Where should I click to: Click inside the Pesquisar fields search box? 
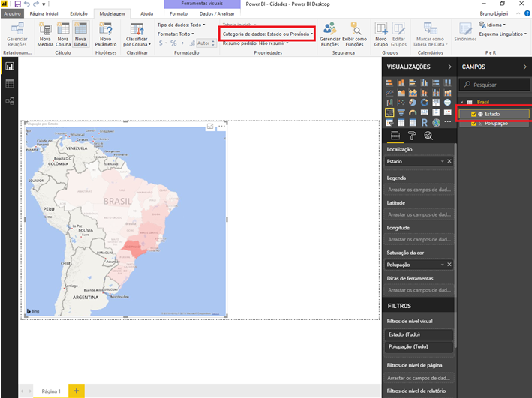(x=494, y=85)
